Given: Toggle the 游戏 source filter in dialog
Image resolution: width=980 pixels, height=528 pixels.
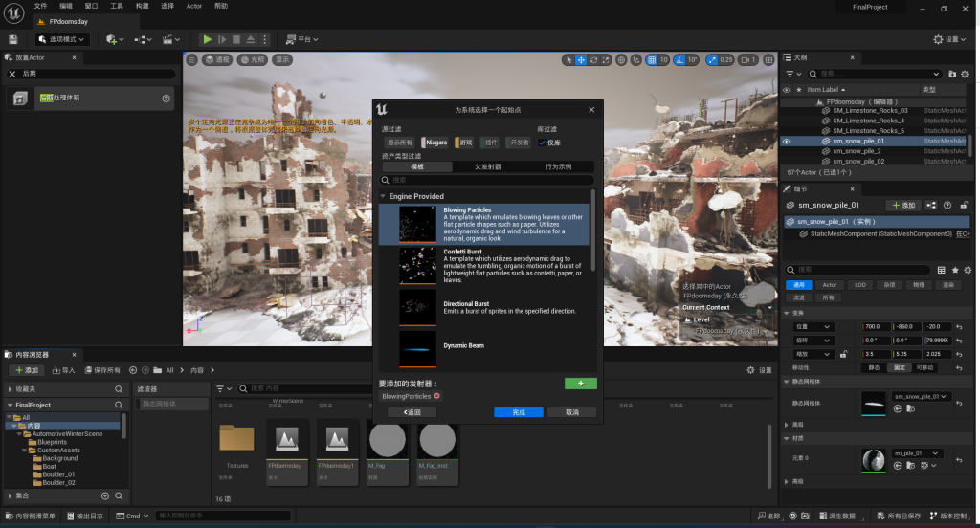Looking at the screenshot, I should tap(464, 143).
